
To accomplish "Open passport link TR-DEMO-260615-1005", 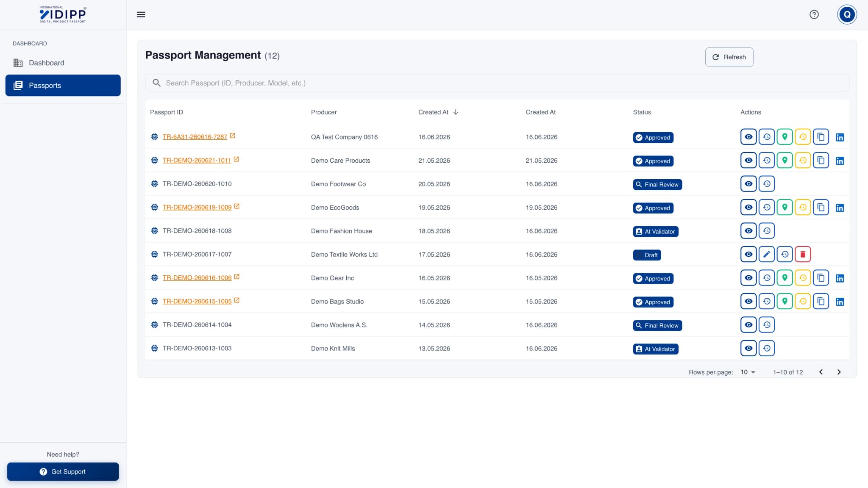I will [197, 301].
